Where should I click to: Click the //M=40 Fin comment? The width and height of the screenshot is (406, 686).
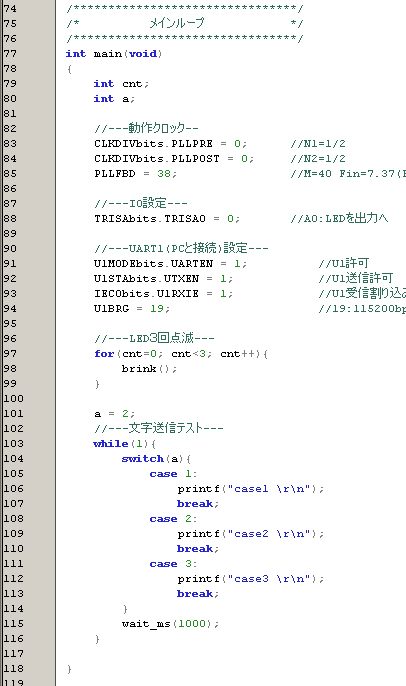(348, 174)
